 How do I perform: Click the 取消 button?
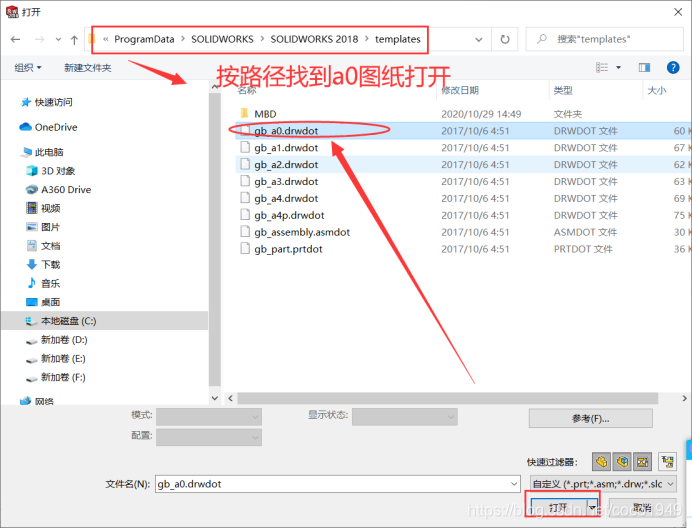coord(642,507)
